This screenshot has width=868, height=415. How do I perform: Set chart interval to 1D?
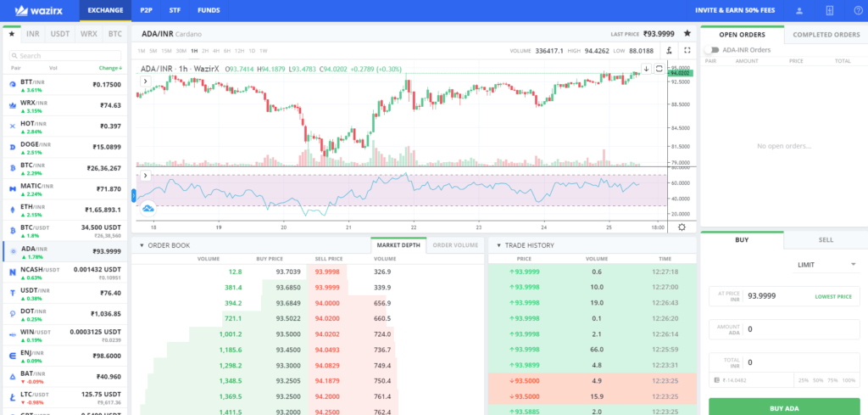pyautogui.click(x=252, y=51)
